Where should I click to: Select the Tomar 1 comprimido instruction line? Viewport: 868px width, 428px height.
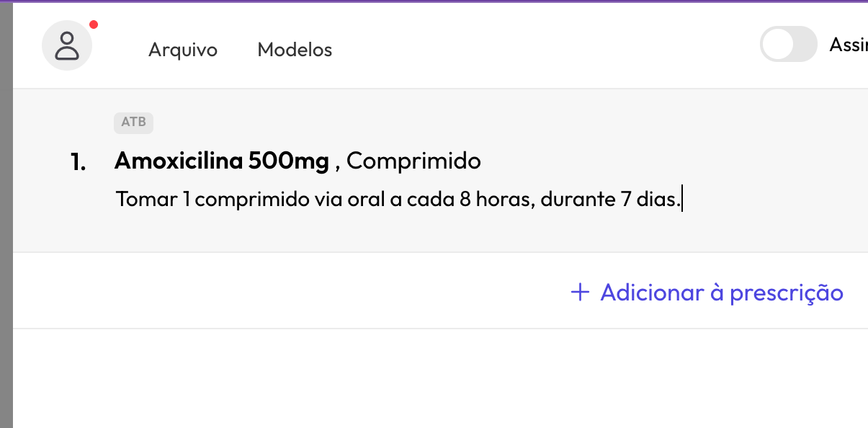[396, 199]
